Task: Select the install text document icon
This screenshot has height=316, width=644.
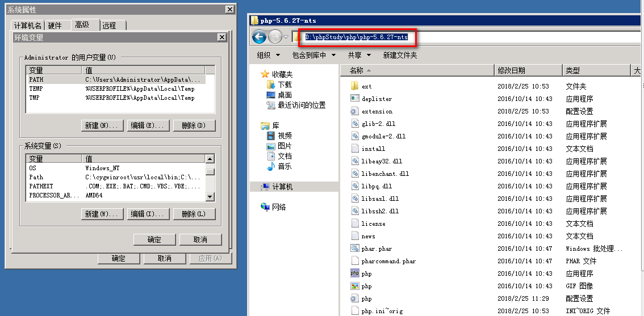Action: (x=355, y=149)
